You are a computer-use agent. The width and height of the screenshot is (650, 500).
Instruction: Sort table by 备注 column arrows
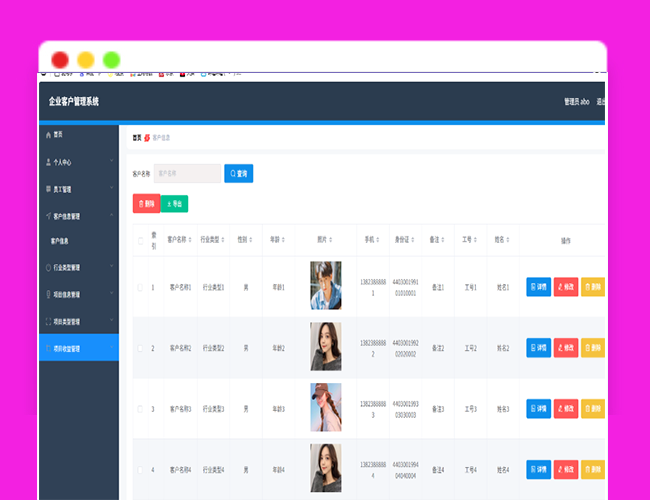click(x=443, y=240)
